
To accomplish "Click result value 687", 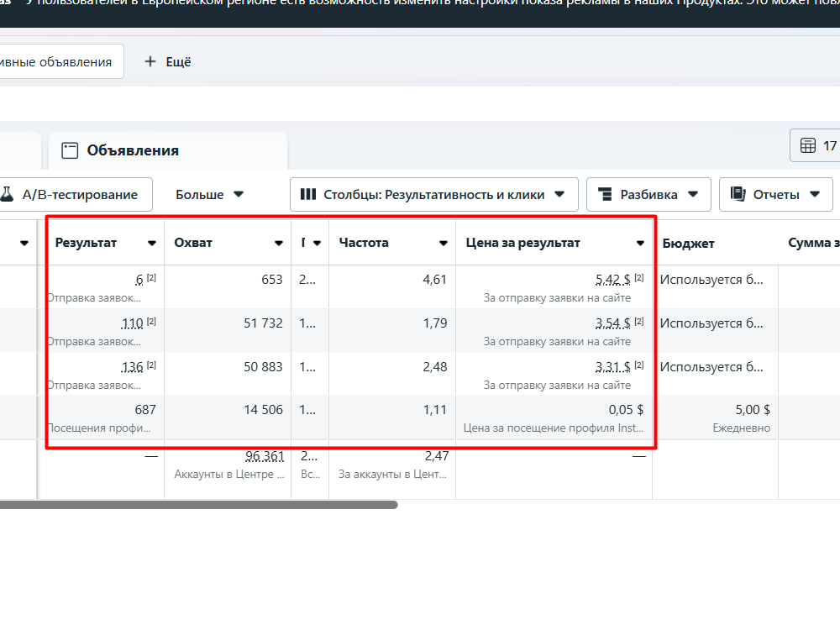I will (x=145, y=410).
